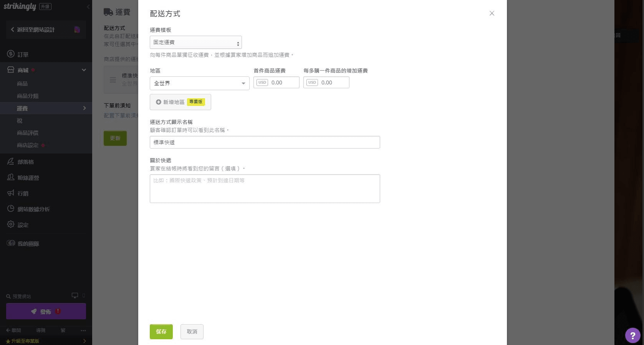Viewport: 644px width, 345px height.
Task: Click 升級至專業版 upgrade link
Action: pyautogui.click(x=25, y=341)
